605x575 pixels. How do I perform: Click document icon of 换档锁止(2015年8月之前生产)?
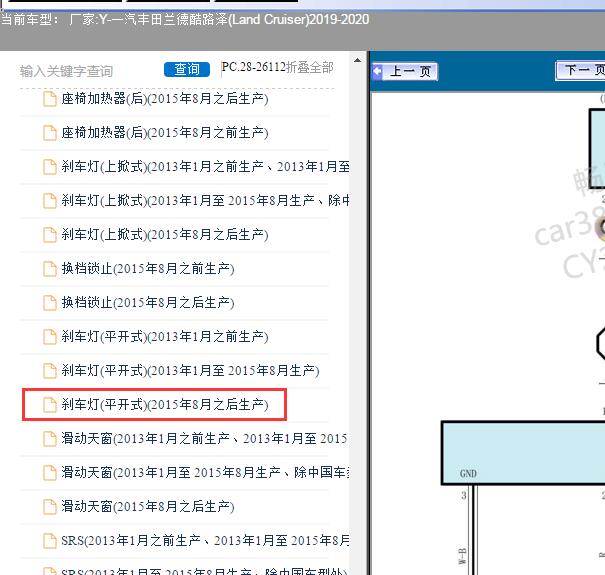pos(50,269)
